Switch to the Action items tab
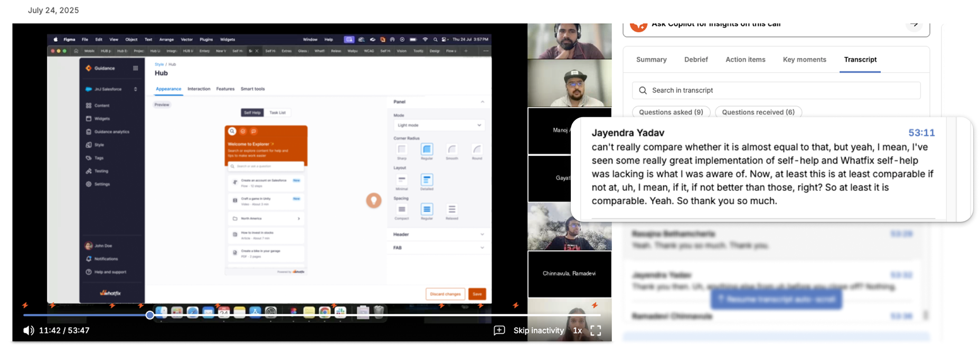Viewport: 980px width, 345px height. [745, 60]
